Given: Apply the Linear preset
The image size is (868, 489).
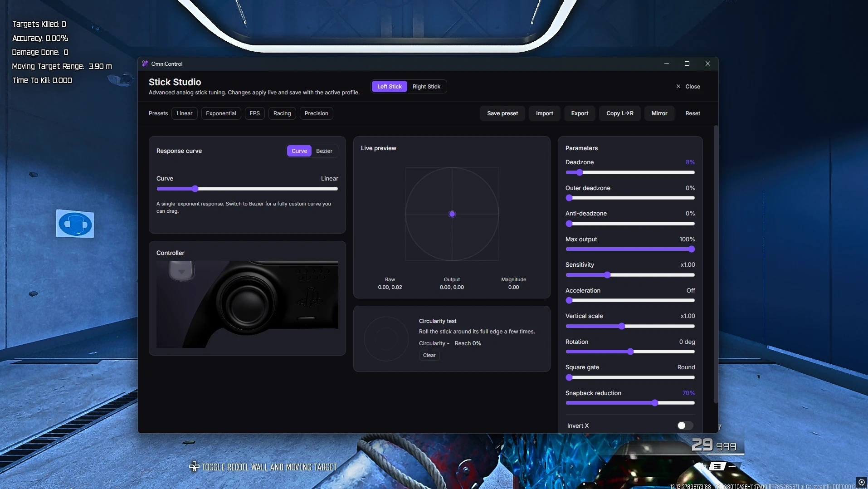Looking at the screenshot, I should click(x=185, y=113).
